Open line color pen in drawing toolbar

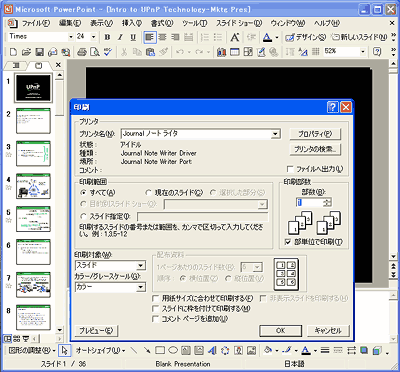coord(286,350)
